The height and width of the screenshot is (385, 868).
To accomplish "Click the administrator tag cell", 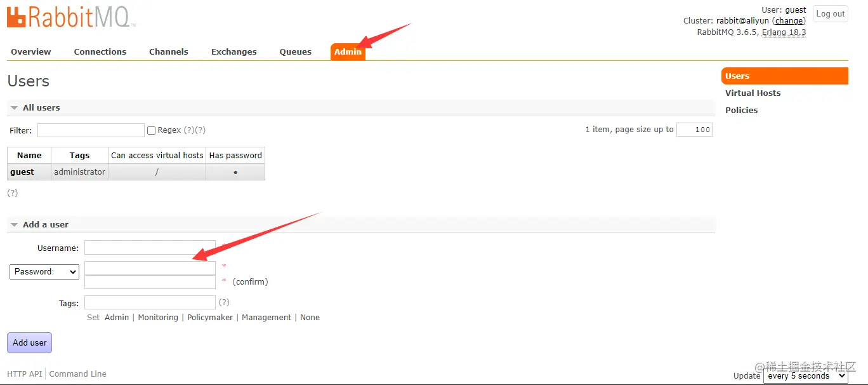I will [80, 172].
